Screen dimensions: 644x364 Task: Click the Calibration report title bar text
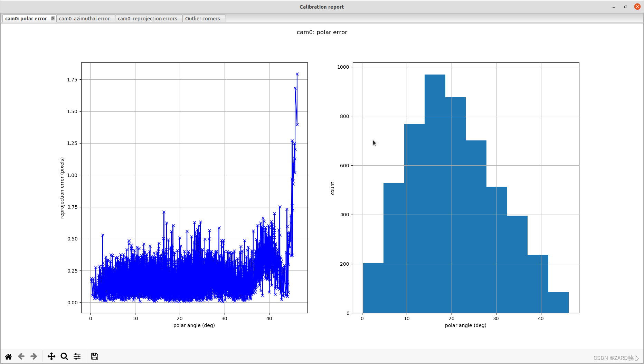click(x=322, y=7)
